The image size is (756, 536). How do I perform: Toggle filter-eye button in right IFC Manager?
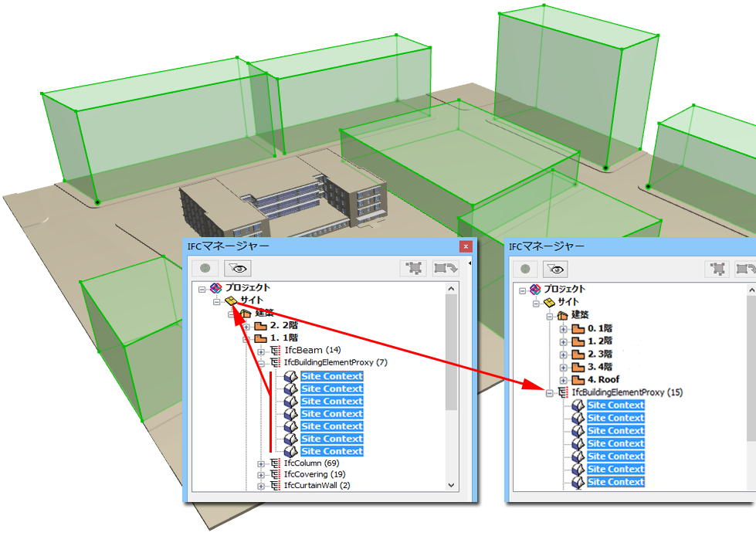tap(555, 269)
